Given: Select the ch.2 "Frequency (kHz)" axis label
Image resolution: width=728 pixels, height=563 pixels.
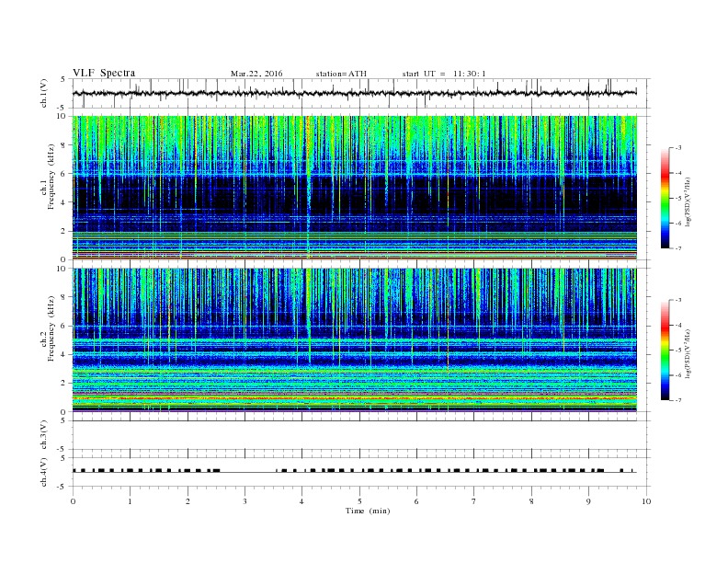Looking at the screenshot, I should pyautogui.click(x=51, y=328).
